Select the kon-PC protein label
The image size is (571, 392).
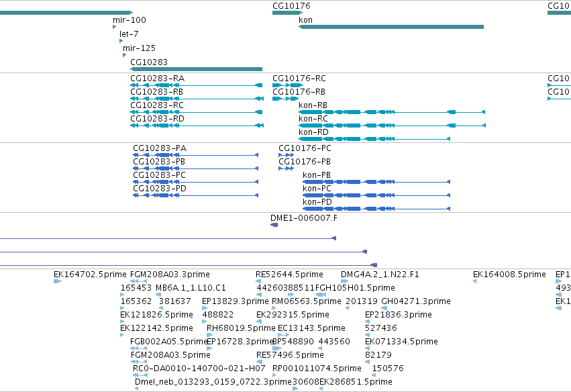tap(317, 189)
